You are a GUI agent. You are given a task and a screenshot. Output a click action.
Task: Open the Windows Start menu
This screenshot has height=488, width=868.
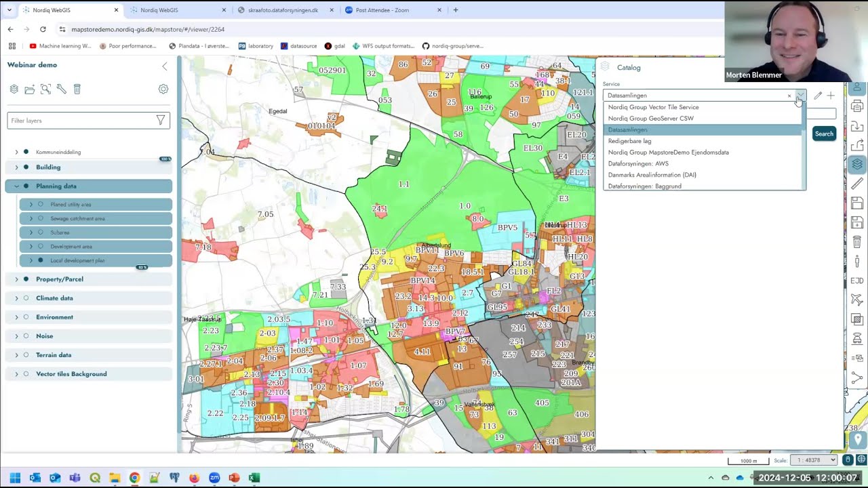coord(15,478)
